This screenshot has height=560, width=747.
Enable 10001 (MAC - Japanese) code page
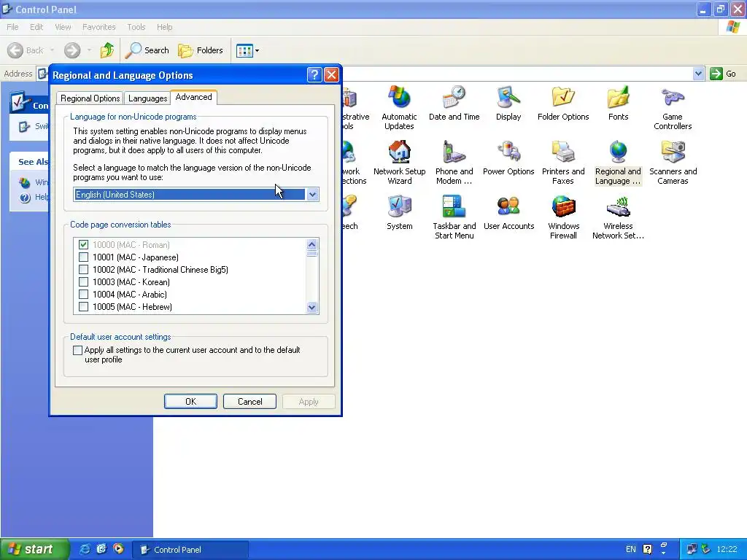coord(83,257)
